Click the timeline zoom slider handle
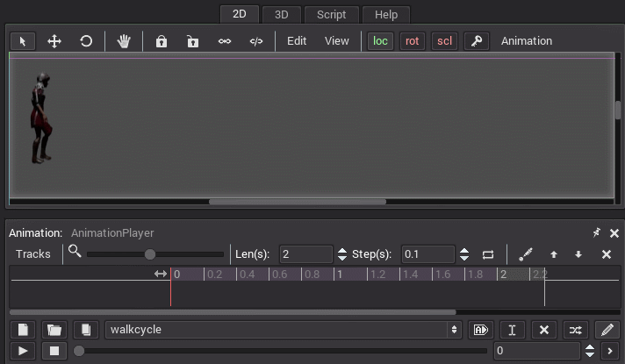 click(x=150, y=254)
